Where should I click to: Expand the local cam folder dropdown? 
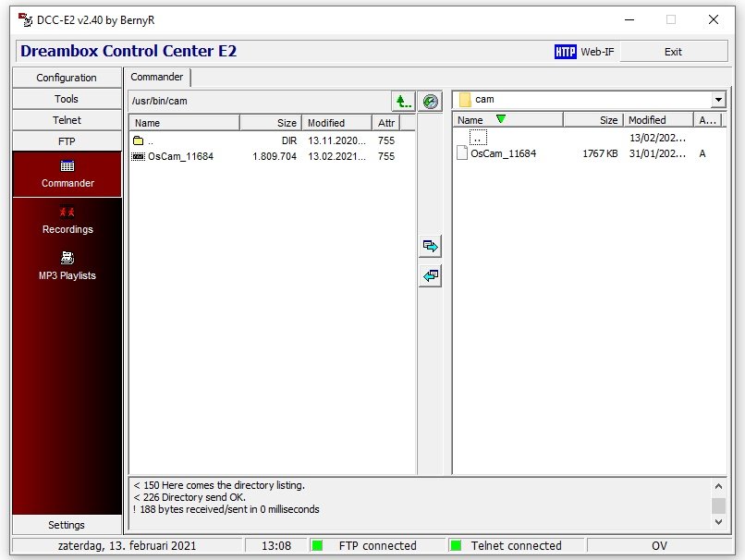tap(718, 100)
